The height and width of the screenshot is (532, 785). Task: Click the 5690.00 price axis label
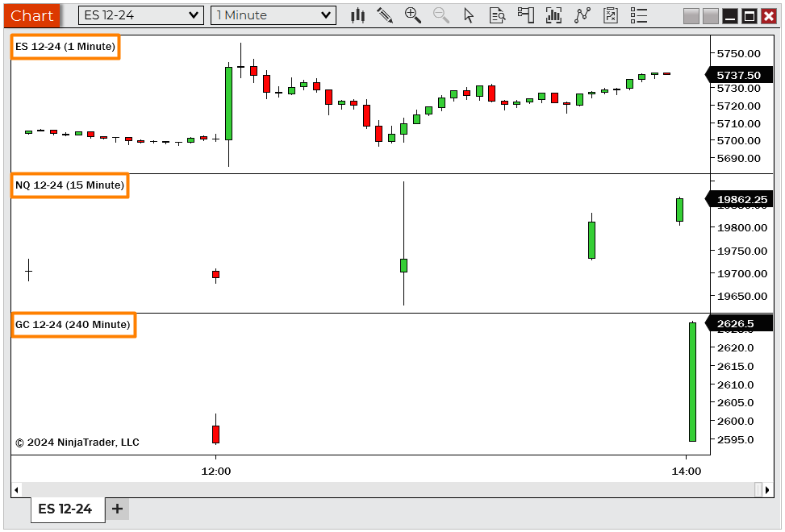(738, 158)
